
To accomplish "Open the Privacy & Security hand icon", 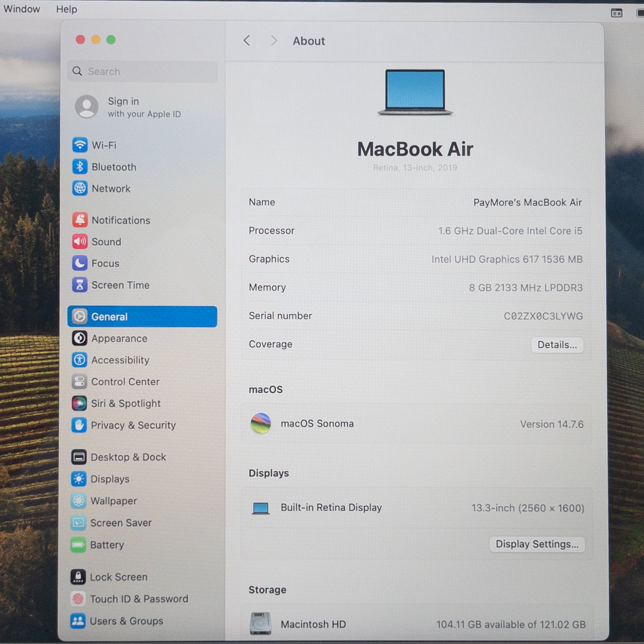I will coord(79,425).
